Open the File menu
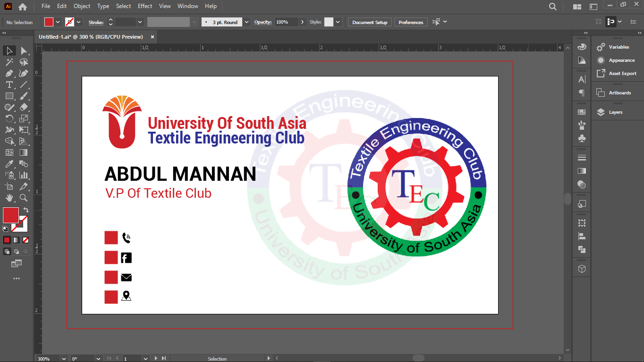 [46, 6]
